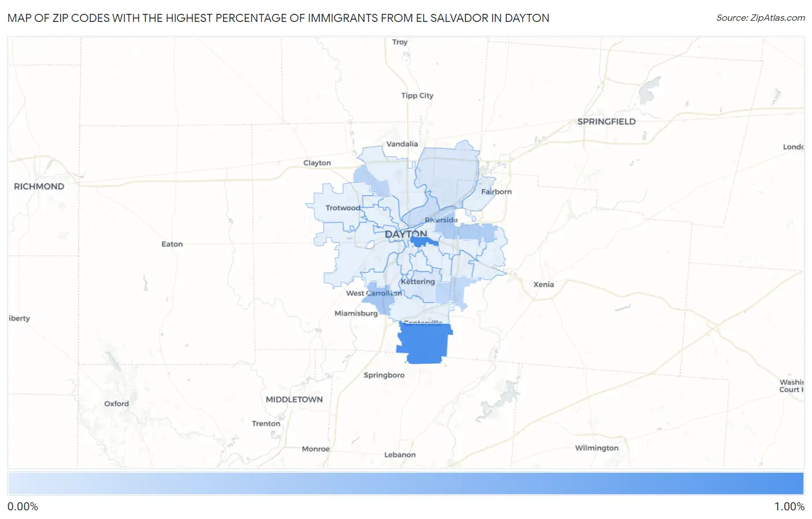Click the 1.00% legend maximum value

(x=789, y=507)
